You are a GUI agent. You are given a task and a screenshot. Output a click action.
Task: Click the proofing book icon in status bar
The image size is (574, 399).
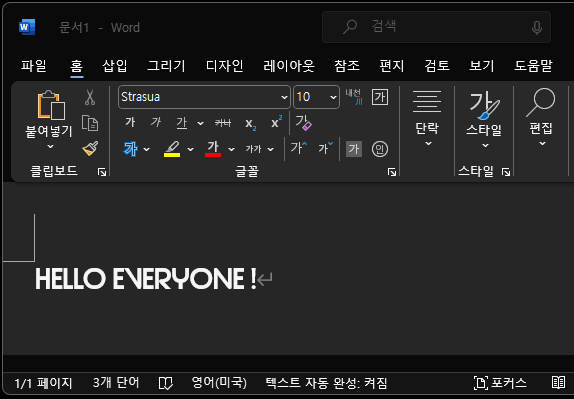(x=165, y=383)
